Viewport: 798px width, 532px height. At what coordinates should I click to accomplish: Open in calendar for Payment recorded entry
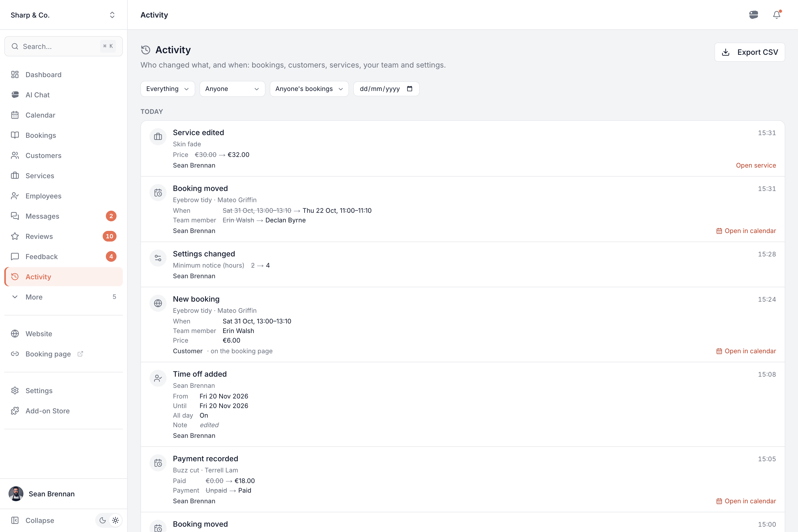coord(746,501)
